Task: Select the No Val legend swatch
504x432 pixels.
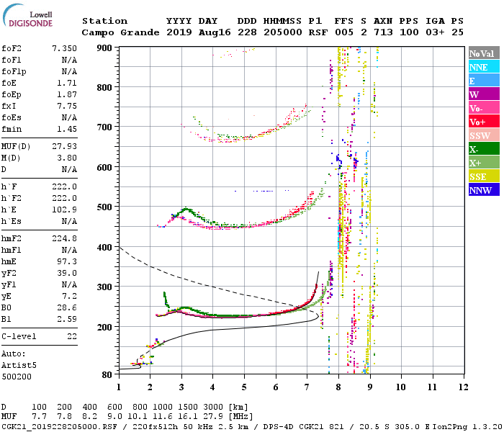Action: pos(484,53)
